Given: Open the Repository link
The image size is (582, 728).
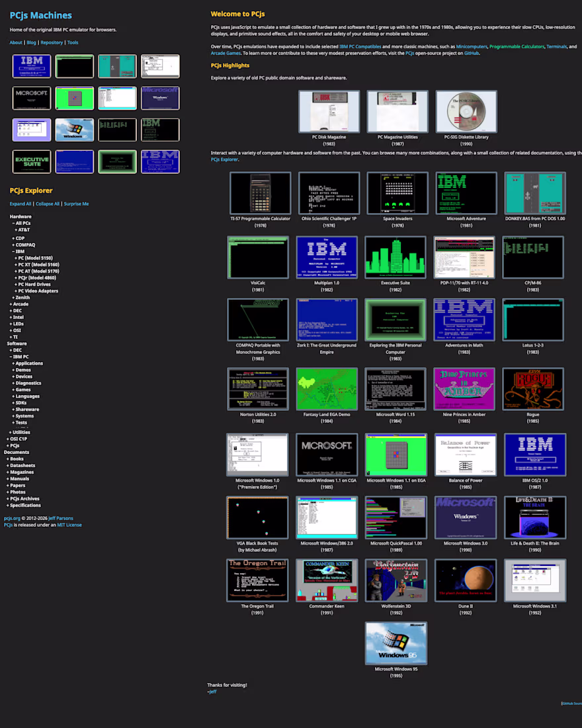Looking at the screenshot, I should pos(52,42).
